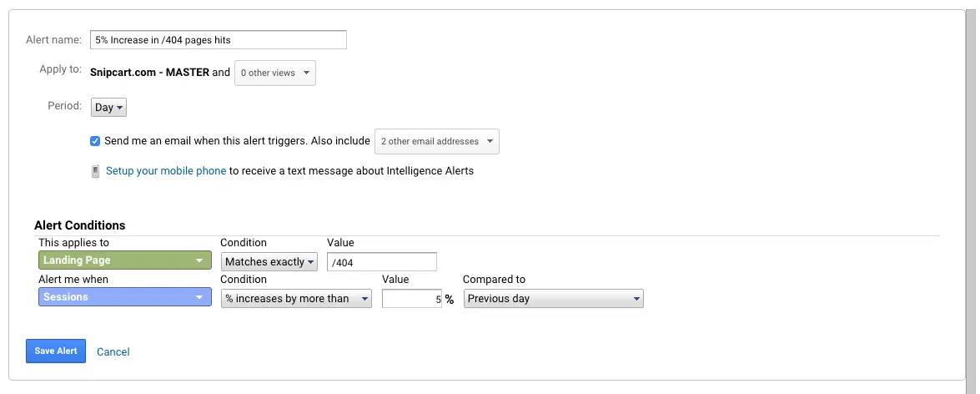Click the Alert name text field

click(x=219, y=40)
